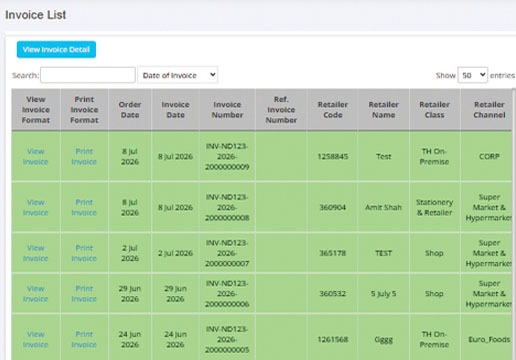516x360 pixels.
Task: Sort by Retailer Class column header
Action: pyautogui.click(x=434, y=110)
